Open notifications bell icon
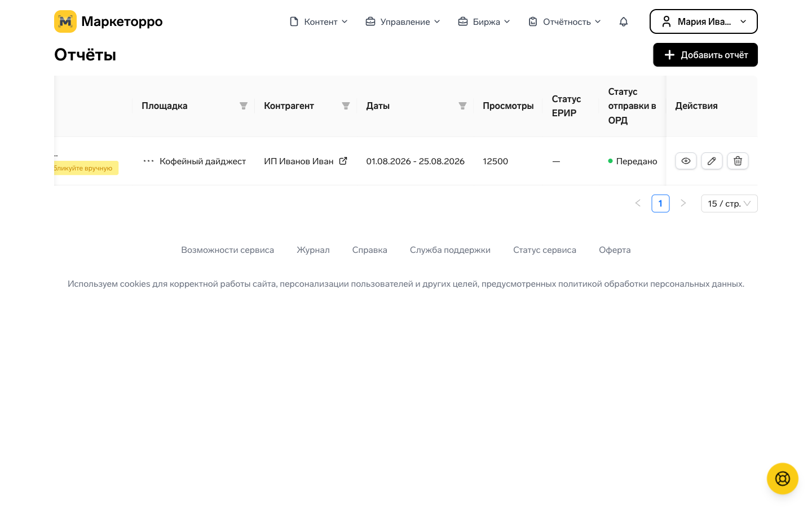The width and height of the screenshot is (812, 508). click(x=624, y=21)
